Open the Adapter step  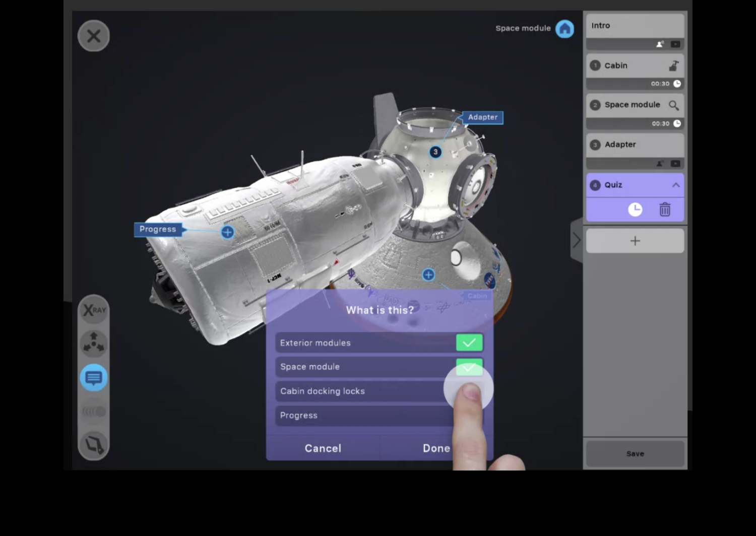(x=635, y=145)
